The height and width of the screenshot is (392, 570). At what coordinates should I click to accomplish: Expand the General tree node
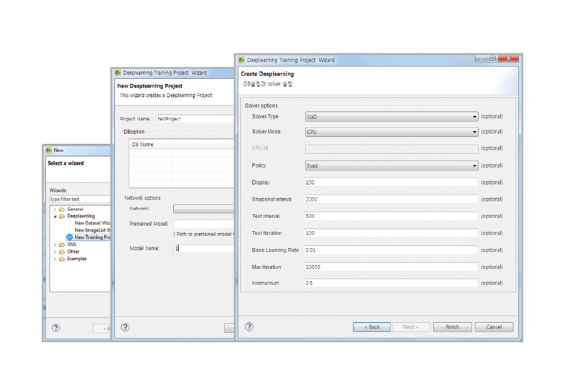(55, 209)
